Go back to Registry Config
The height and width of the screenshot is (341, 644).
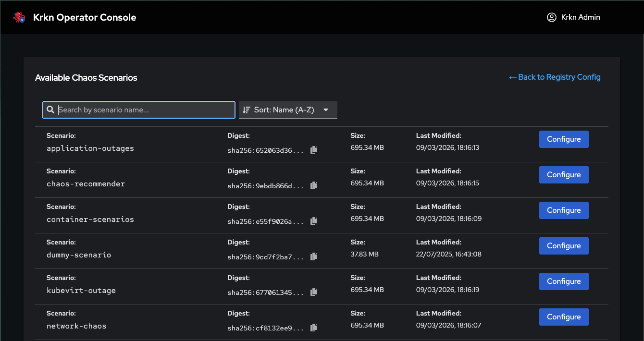(555, 77)
